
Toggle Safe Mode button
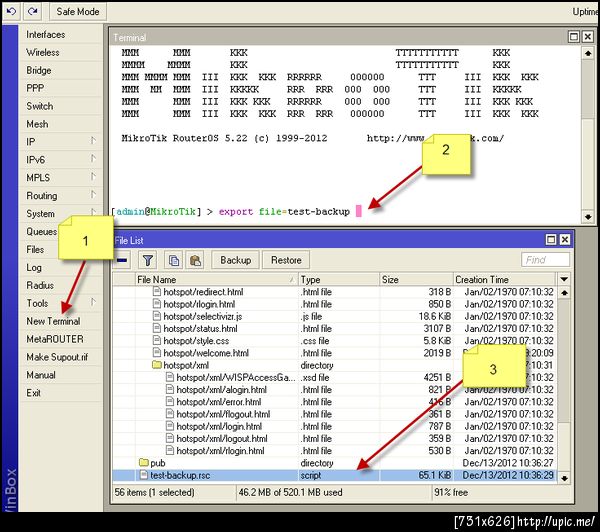78,11
